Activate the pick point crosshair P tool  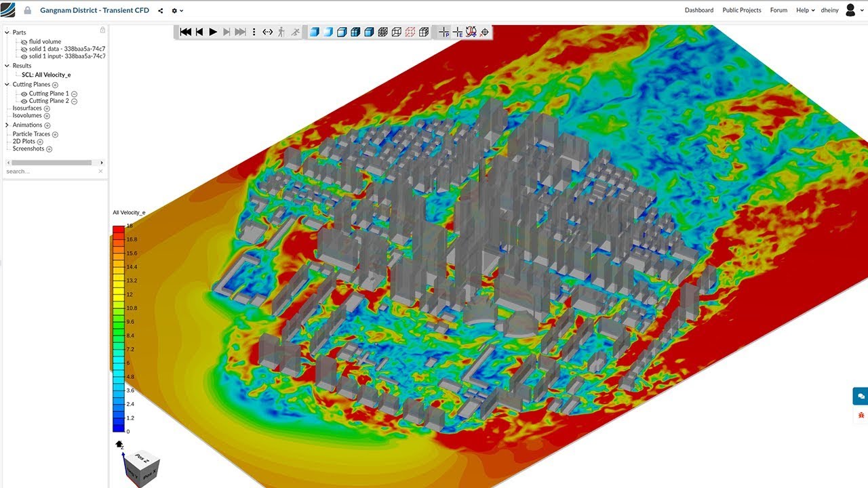[x=444, y=32]
